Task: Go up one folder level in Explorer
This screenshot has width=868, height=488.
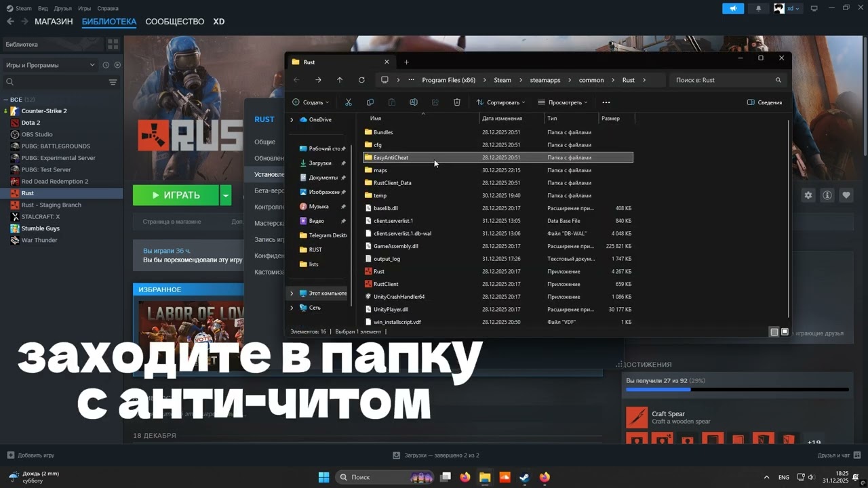Action: tap(340, 80)
